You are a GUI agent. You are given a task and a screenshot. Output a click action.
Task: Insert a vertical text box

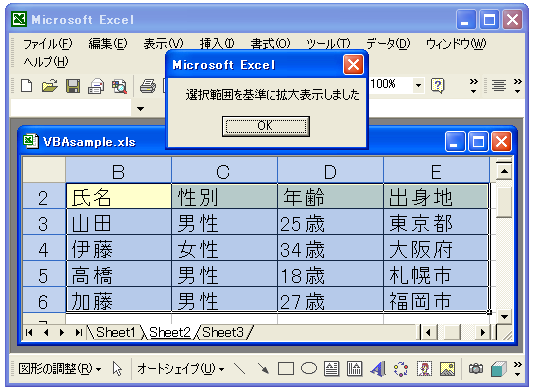tap(354, 369)
